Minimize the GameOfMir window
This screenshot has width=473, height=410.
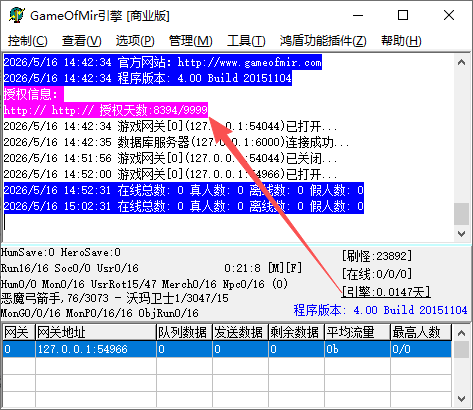(x=358, y=15)
